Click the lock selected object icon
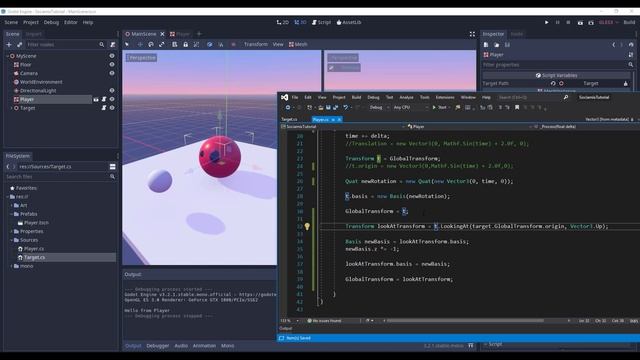 [x=186, y=44]
